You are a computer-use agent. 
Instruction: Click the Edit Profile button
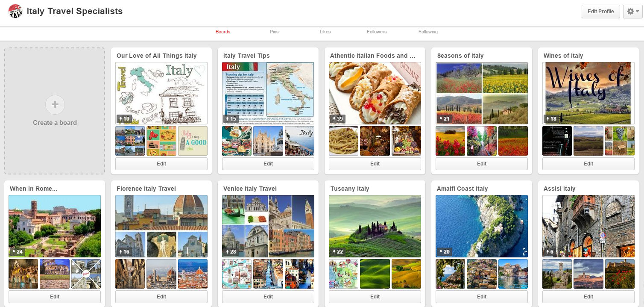click(600, 11)
